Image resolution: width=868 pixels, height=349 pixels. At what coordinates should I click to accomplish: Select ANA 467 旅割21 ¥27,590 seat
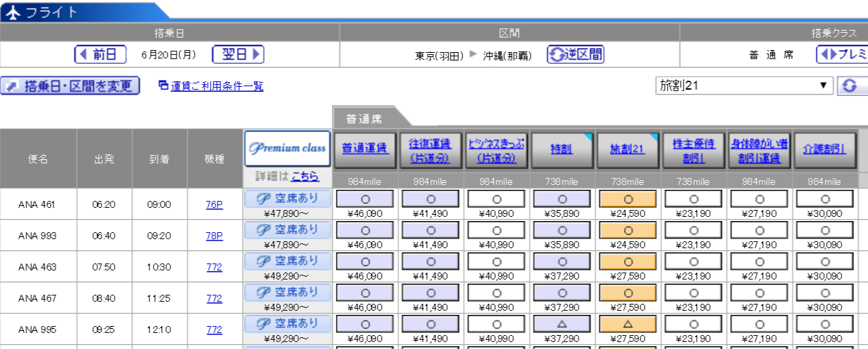coord(627,293)
